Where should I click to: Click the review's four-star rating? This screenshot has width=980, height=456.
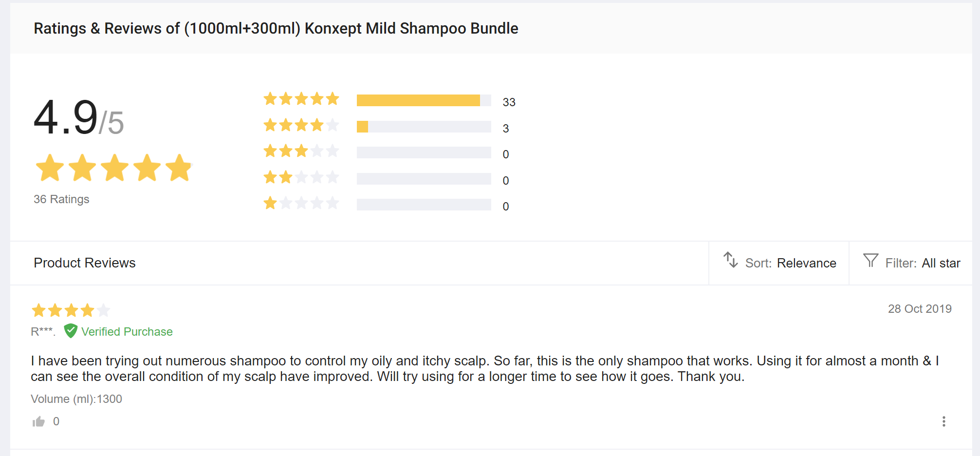tap(71, 310)
